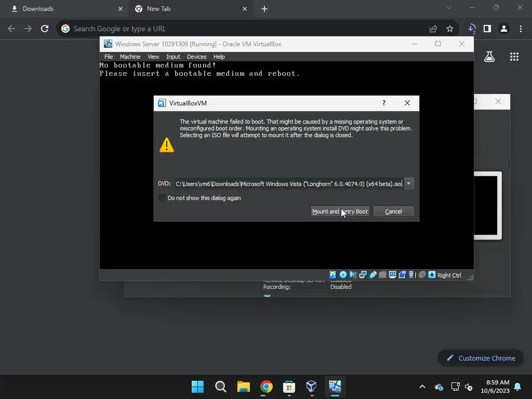
Task: Click into the DVD ISO path field
Action: (x=289, y=183)
